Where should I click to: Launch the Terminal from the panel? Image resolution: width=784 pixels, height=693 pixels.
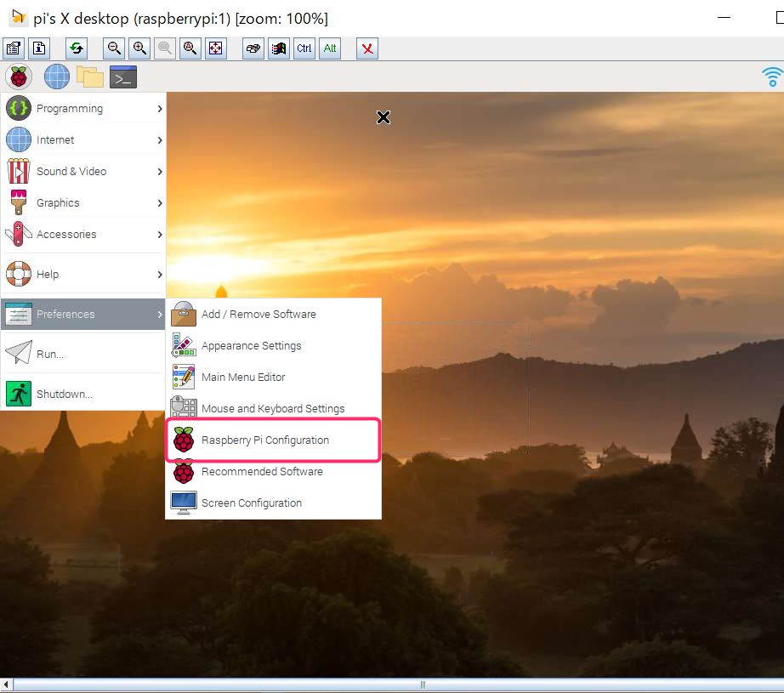pyautogui.click(x=123, y=77)
